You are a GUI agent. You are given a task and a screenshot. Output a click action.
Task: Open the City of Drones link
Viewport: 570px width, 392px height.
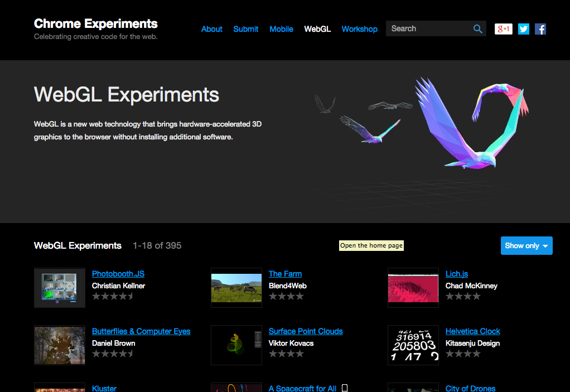click(470, 388)
